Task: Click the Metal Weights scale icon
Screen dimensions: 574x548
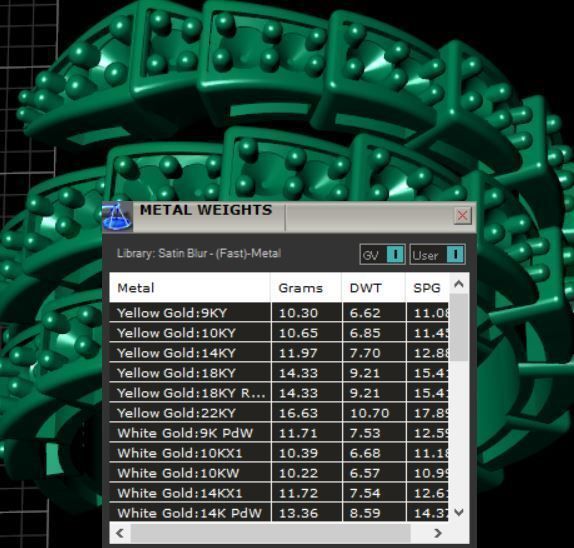Action: point(118,216)
